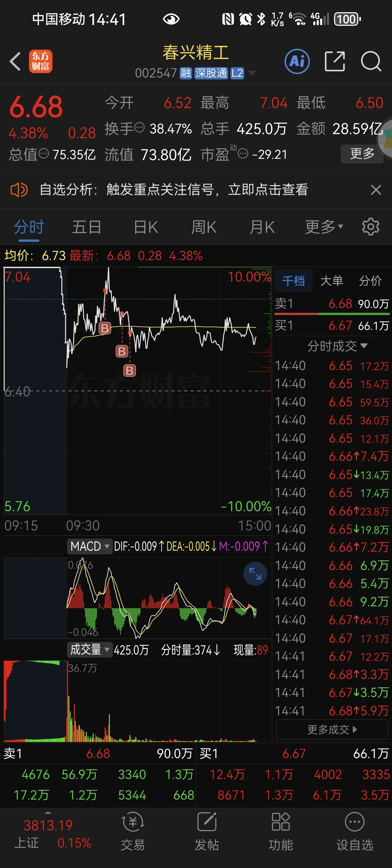The height and width of the screenshot is (868, 392).
Task: Open the 更多 chart period dropdown
Action: tap(324, 227)
